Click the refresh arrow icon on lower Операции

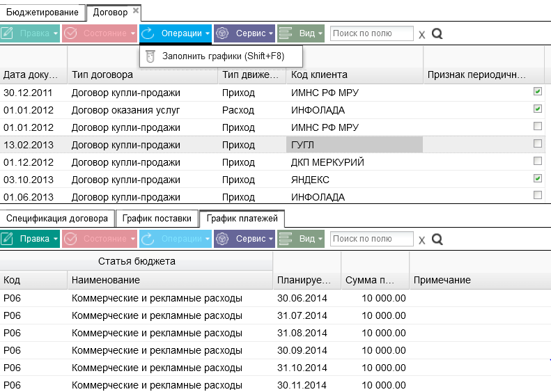point(148,239)
